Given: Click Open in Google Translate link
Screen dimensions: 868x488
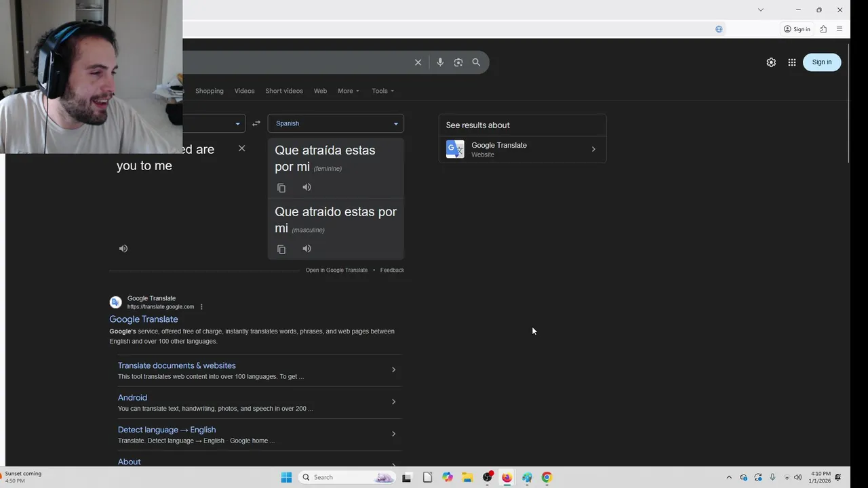Looking at the screenshot, I should point(336,270).
